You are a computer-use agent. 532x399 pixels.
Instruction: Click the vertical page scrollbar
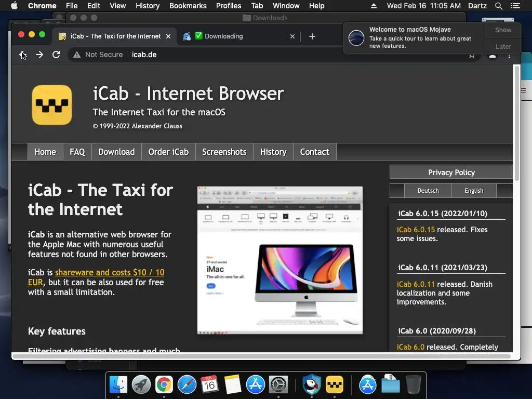click(x=517, y=123)
